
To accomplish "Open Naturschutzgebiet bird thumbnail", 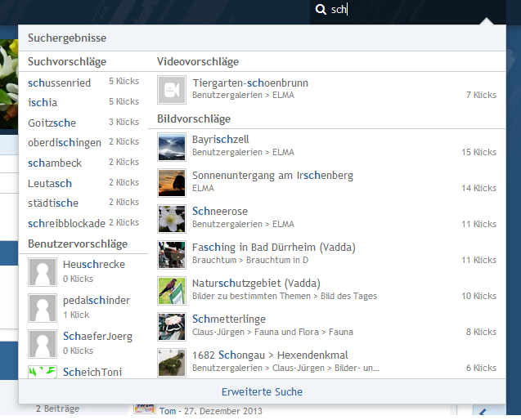I will tap(172, 291).
